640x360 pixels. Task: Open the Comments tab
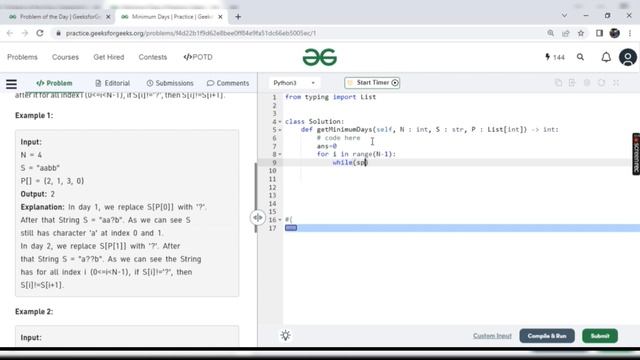pyautogui.click(x=228, y=83)
